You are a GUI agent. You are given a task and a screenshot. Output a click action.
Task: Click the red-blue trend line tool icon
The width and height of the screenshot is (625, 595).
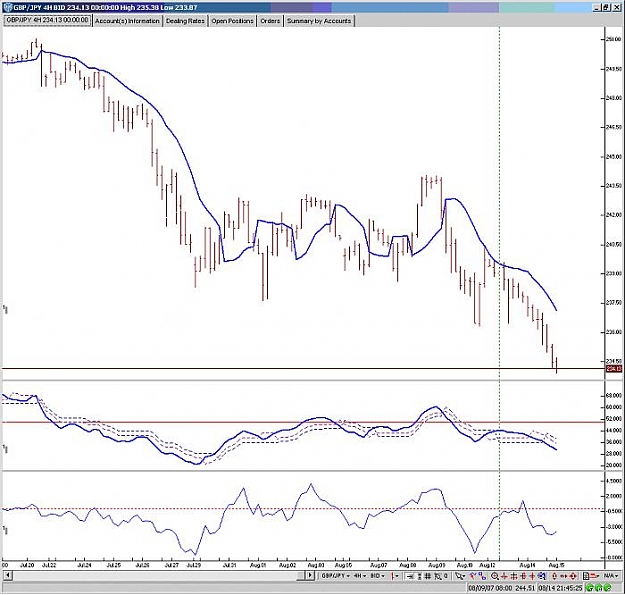coord(474,576)
